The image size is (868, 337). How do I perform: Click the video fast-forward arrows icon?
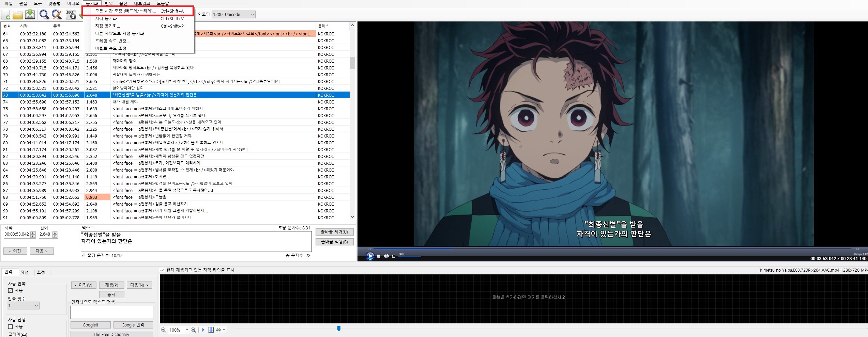858,249
